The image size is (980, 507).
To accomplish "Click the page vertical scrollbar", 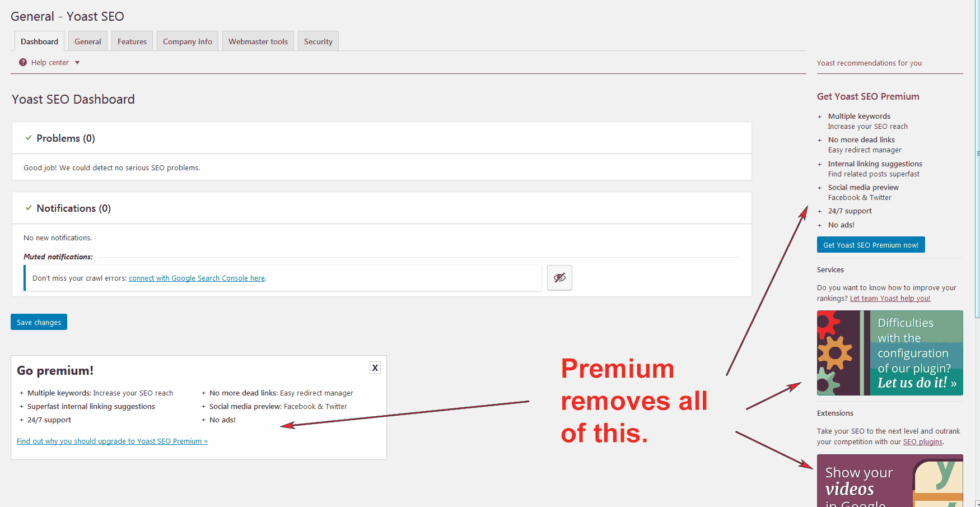I will pyautogui.click(x=977, y=159).
